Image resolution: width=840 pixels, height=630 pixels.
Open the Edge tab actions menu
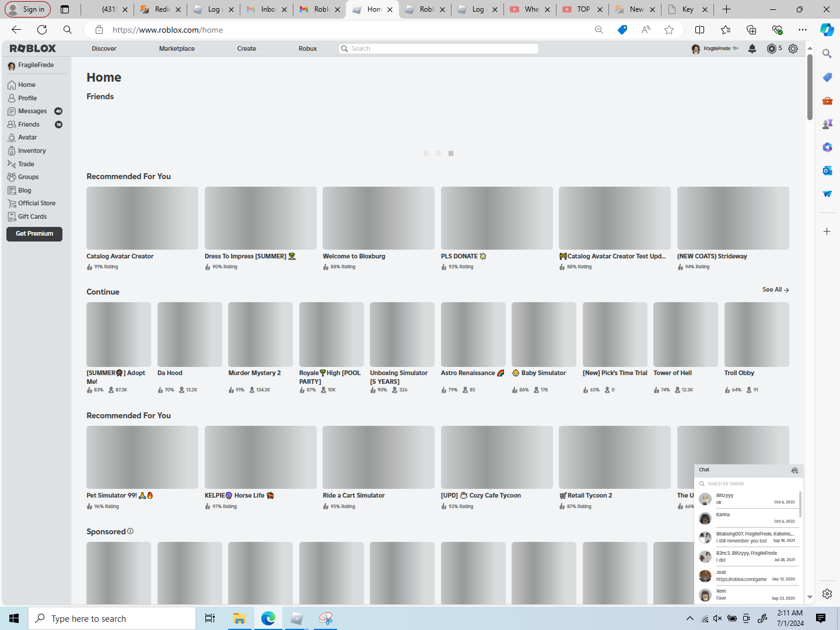[65, 9]
